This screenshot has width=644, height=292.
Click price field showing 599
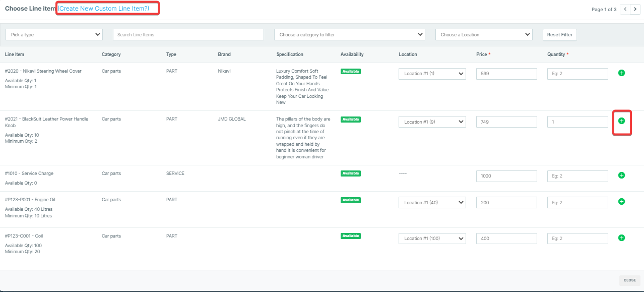pyautogui.click(x=506, y=74)
